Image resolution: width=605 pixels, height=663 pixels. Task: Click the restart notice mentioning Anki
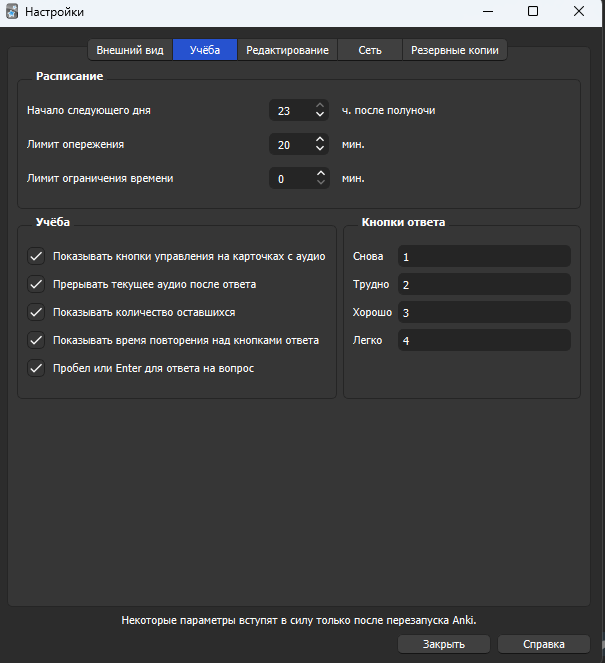tap(299, 620)
